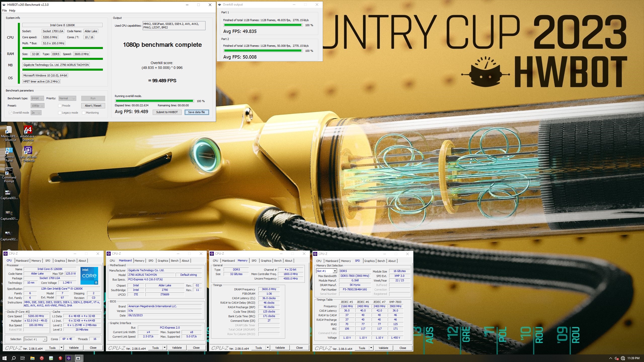Click the title bar icon of CPU-Z Memory window

tap(212, 254)
